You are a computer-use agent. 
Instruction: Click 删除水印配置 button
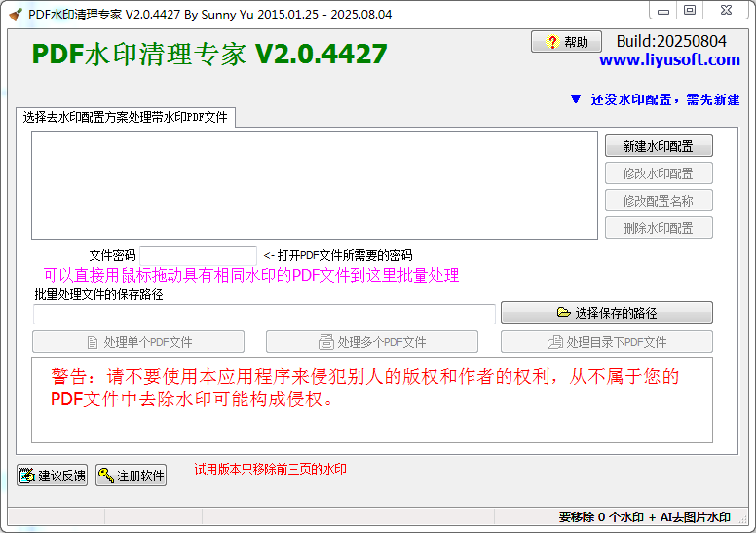pos(659,228)
